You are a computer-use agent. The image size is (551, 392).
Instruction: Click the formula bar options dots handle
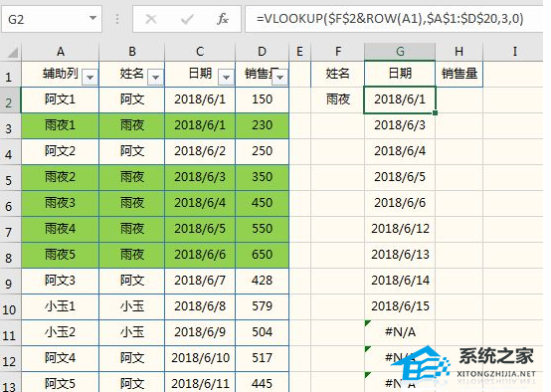(x=117, y=19)
